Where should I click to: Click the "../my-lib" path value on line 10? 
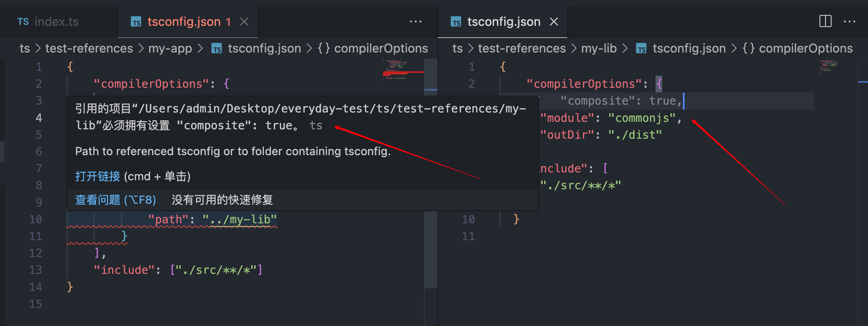point(240,219)
